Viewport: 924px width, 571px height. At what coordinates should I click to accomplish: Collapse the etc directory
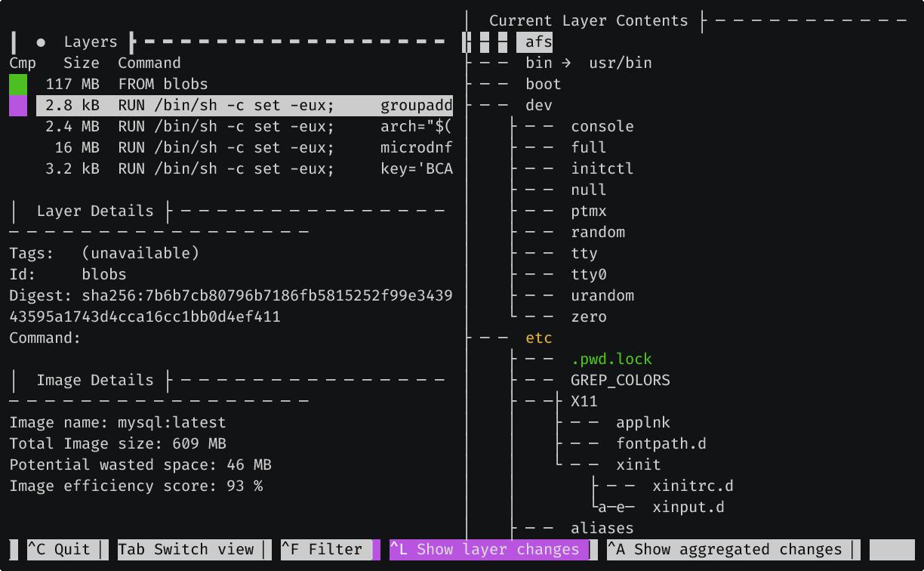coord(538,338)
